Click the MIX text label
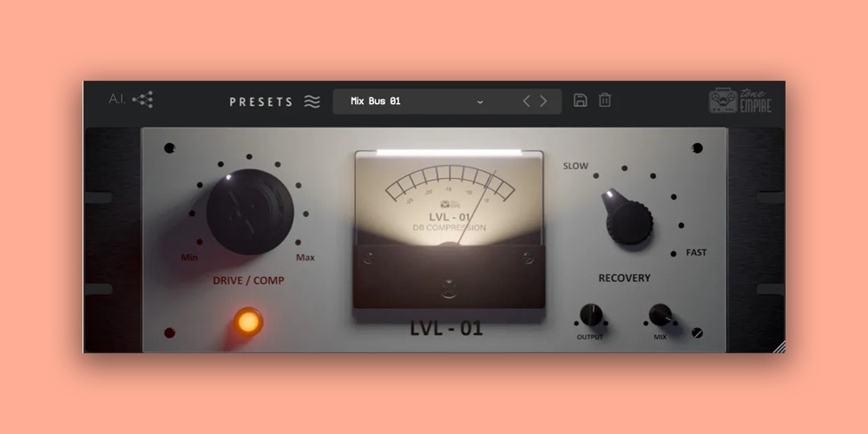868x434 pixels. (x=660, y=337)
